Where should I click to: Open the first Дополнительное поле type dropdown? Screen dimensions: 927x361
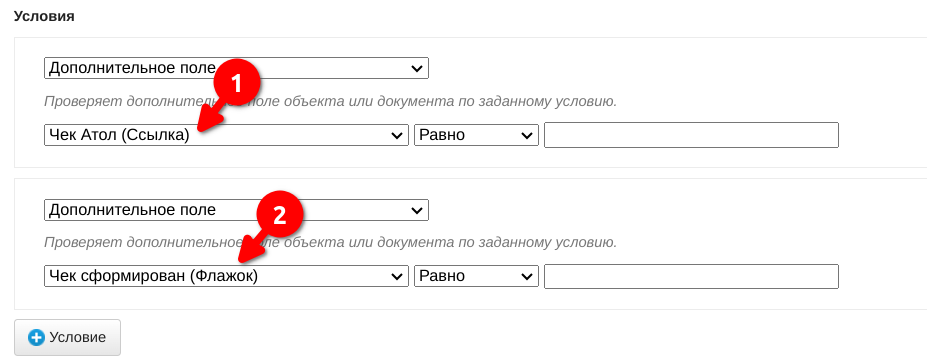tap(236, 68)
